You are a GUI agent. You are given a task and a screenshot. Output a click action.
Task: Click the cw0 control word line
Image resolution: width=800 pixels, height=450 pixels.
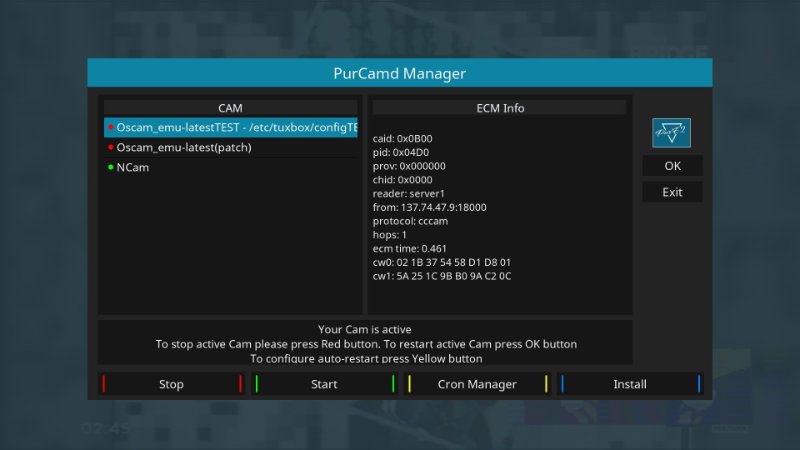pos(442,262)
